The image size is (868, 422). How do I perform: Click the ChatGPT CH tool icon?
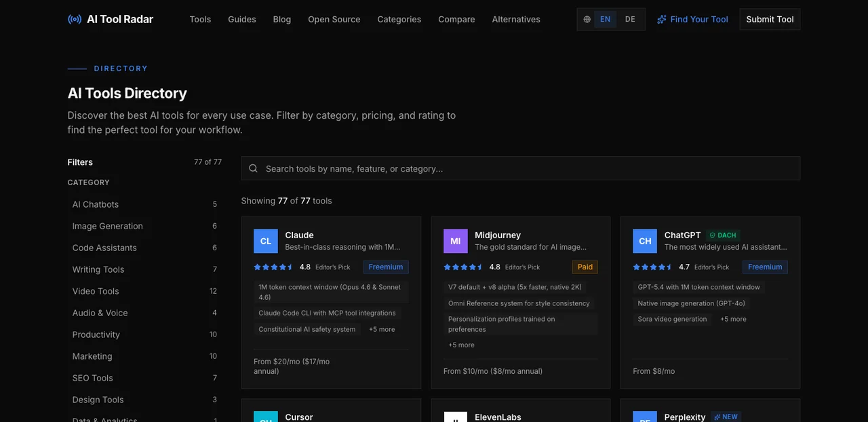(645, 241)
